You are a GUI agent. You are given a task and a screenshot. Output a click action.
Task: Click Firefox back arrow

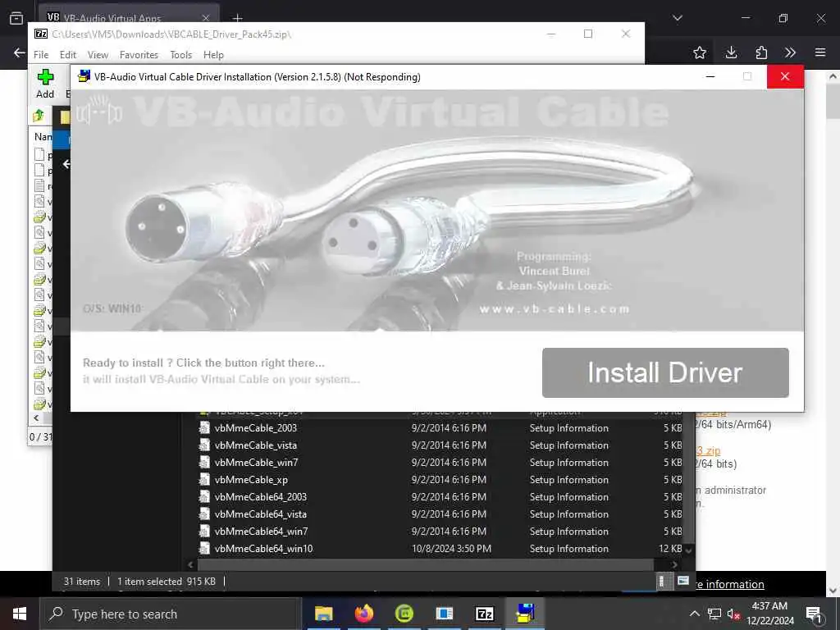tap(20, 52)
